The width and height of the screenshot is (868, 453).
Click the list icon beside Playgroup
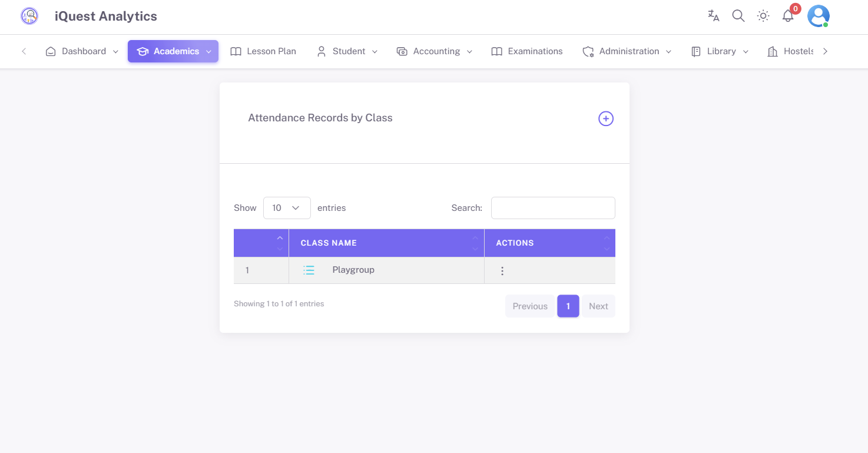pyautogui.click(x=309, y=270)
